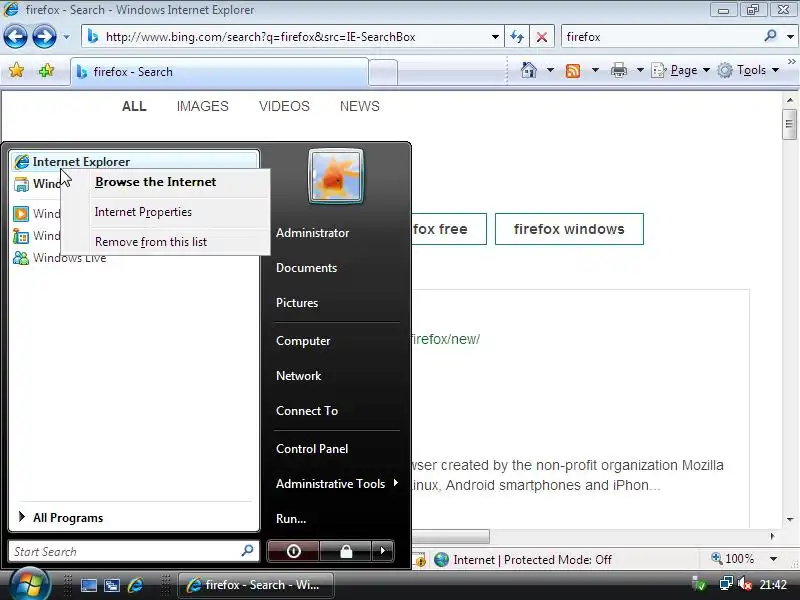The height and width of the screenshot is (600, 800).
Task: Click the firefox windows suggestion button
Action: coord(569,229)
